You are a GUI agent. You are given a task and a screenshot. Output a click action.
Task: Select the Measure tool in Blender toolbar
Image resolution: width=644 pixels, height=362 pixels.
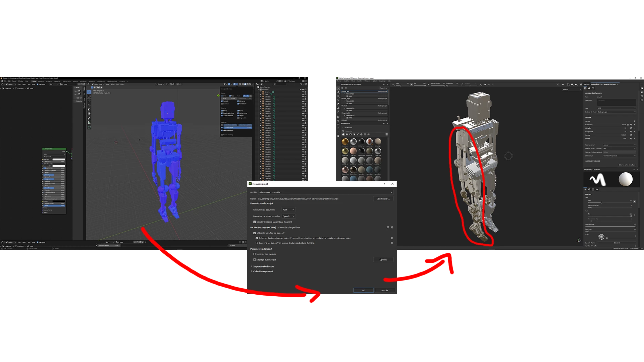(89, 123)
